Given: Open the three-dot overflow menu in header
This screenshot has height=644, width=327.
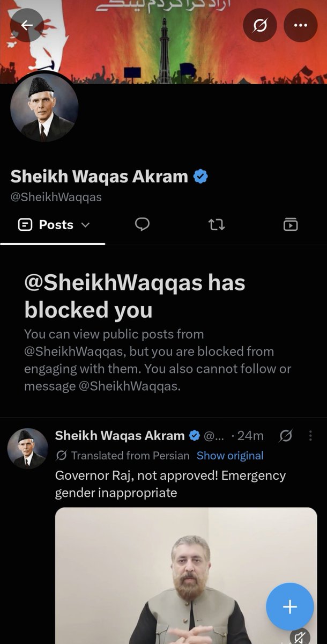Looking at the screenshot, I should coord(301,25).
